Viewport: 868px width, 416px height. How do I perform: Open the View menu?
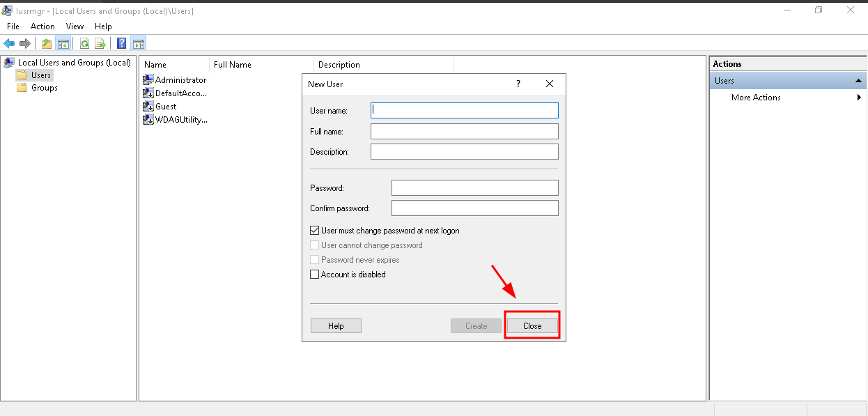(x=75, y=26)
